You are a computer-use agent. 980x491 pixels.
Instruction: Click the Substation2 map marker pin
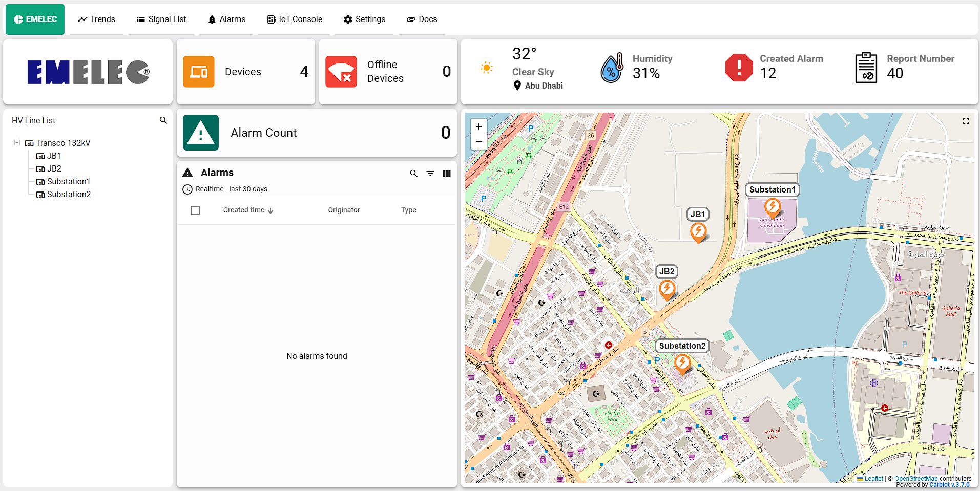click(x=682, y=364)
